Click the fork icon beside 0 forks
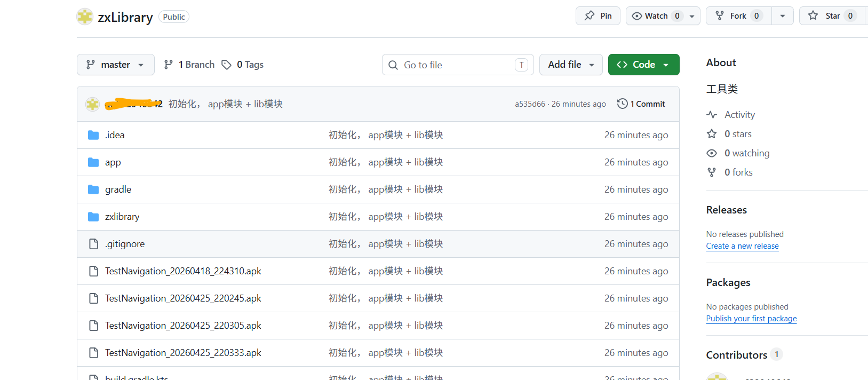Viewport: 868px width, 380px height. point(712,172)
